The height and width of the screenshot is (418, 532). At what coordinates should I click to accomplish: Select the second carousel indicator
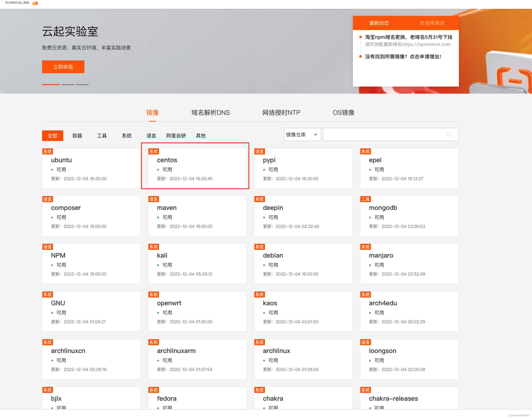pyautogui.click(x=68, y=84)
